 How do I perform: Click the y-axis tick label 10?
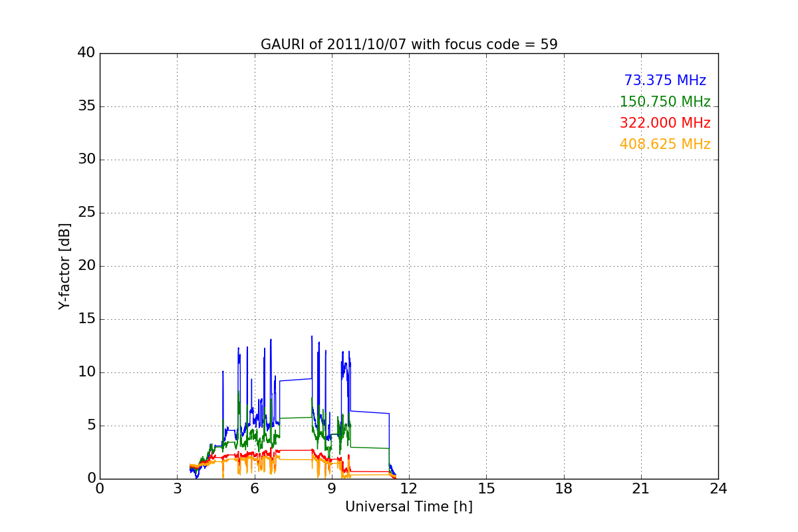(x=86, y=372)
